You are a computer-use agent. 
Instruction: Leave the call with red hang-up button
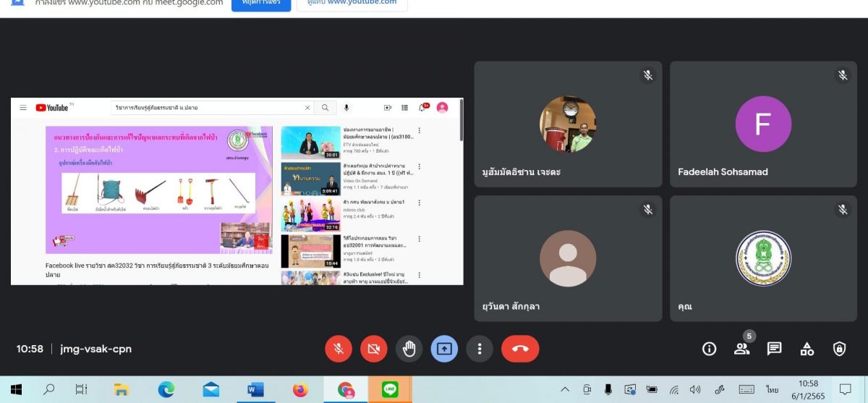point(519,349)
